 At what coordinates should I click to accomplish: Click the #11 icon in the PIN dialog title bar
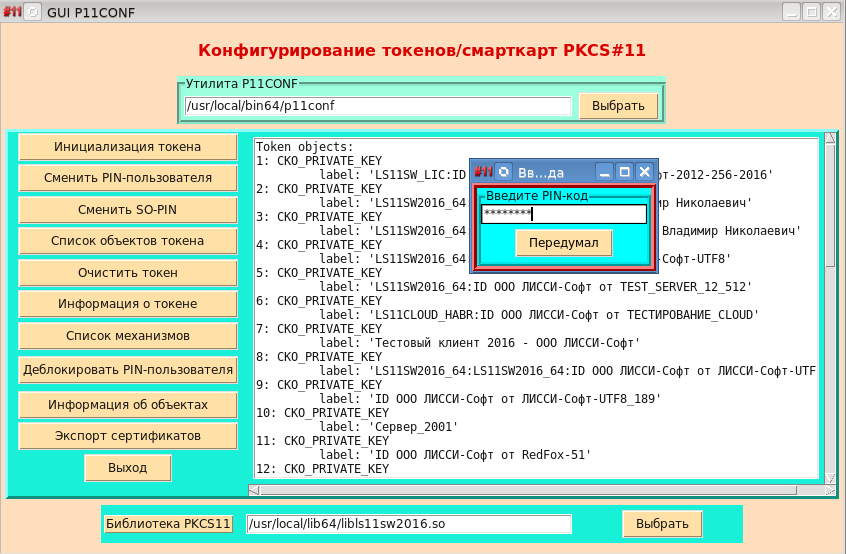(x=483, y=172)
